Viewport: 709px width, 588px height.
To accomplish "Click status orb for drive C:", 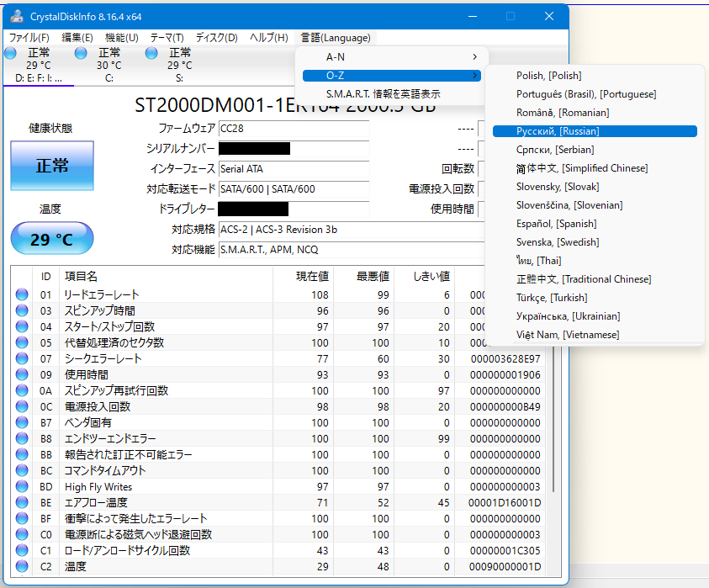I will tap(81, 53).
